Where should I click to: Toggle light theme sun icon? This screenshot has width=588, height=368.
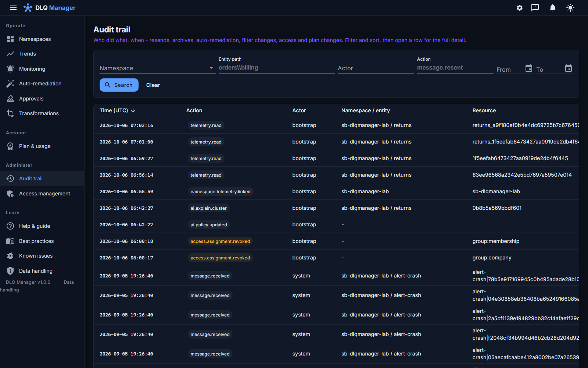570,8
